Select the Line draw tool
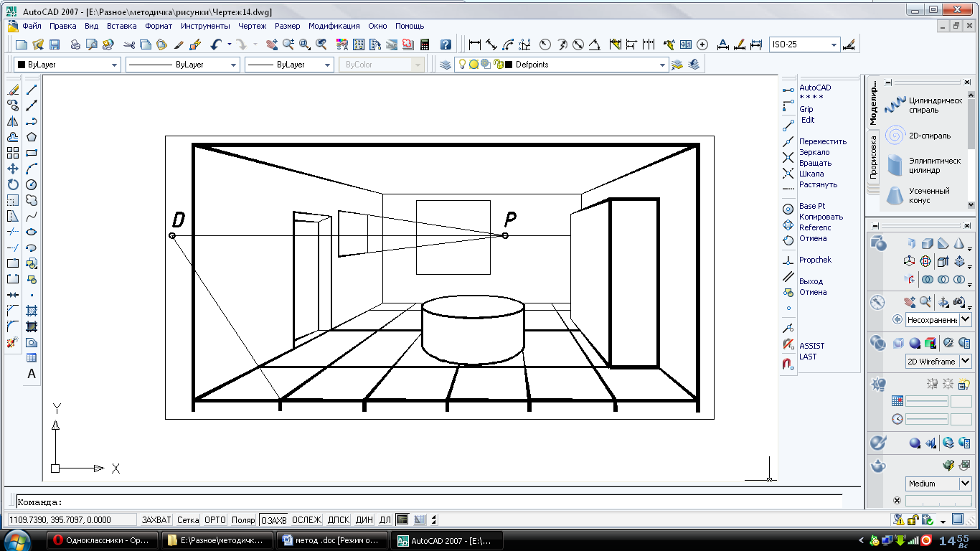This screenshot has width=980, height=551. (32, 90)
